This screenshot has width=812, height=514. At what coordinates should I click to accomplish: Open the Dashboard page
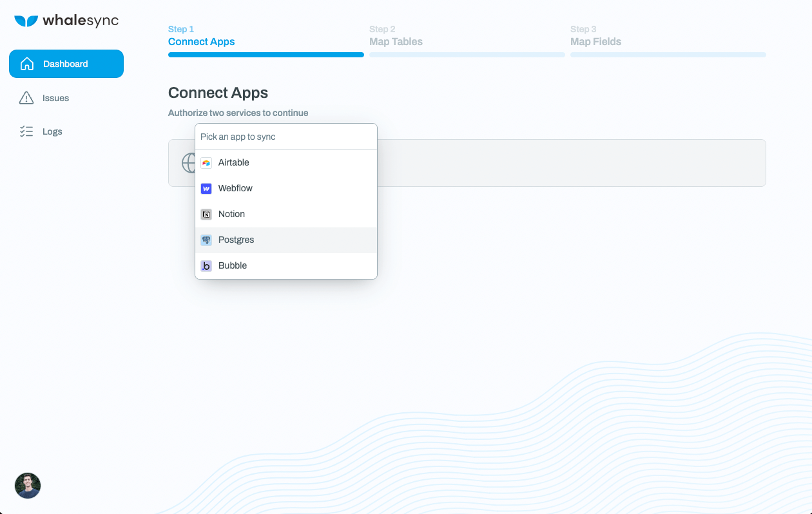(66, 64)
